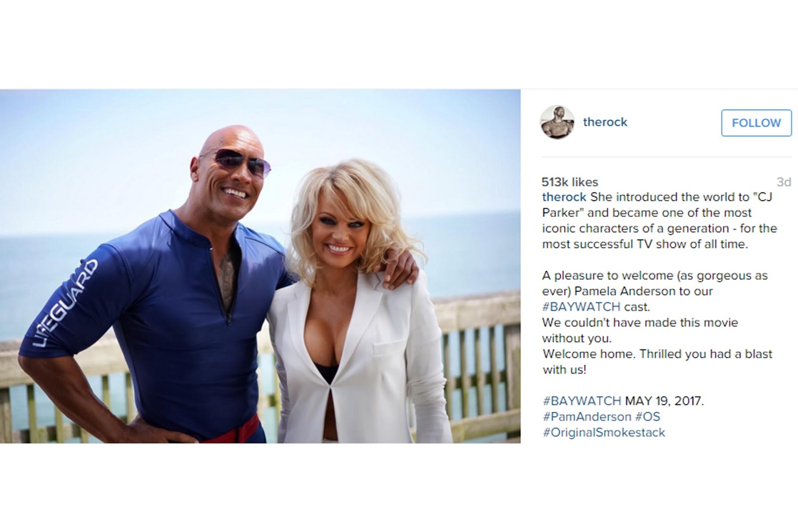
Task: Click the MAY 19, 2017 date text
Action: tap(664, 401)
